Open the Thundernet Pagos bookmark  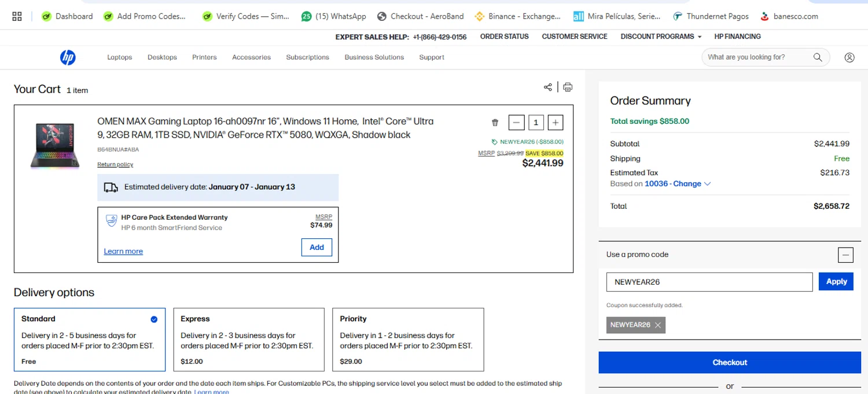pos(711,16)
